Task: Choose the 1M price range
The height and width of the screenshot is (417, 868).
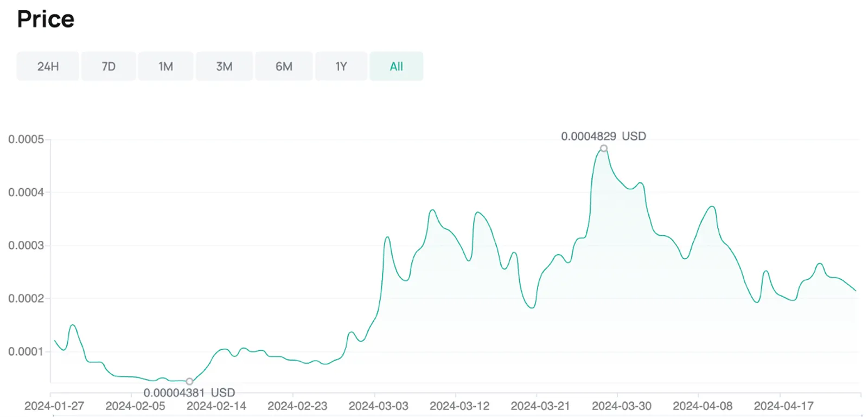Action: click(x=165, y=66)
